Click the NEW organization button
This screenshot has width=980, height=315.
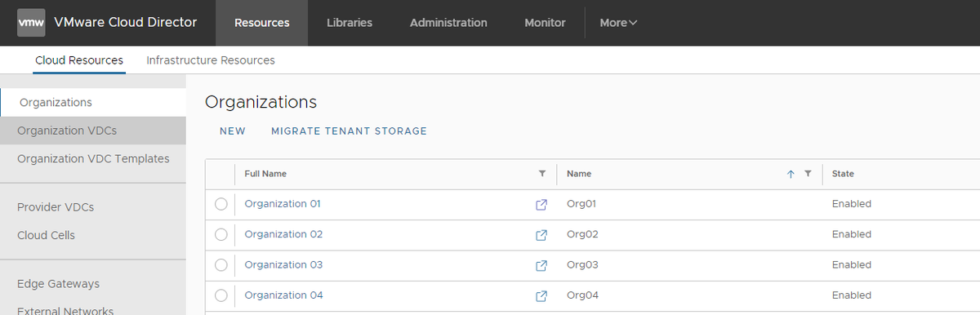233,131
